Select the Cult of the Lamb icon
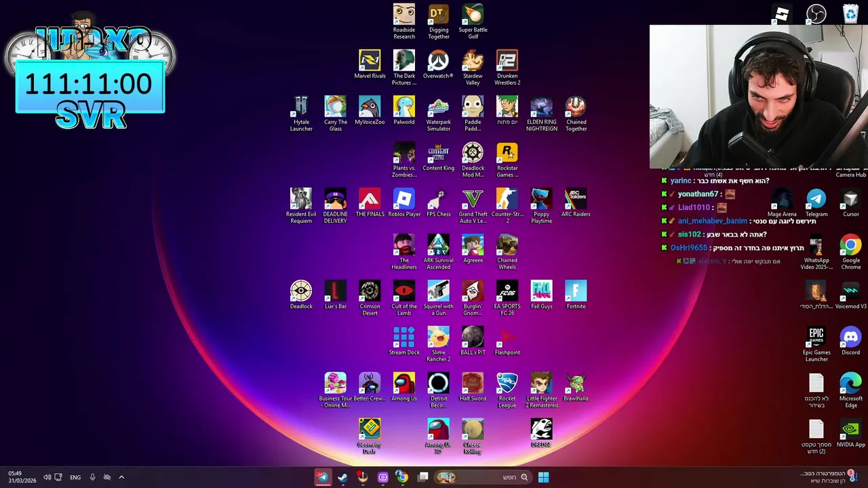The height and width of the screenshot is (488, 868). click(404, 298)
